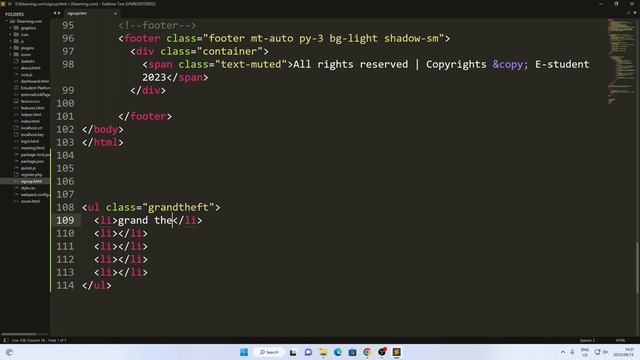
Task: Open Windows taskbar Search
Action: (x=269, y=352)
